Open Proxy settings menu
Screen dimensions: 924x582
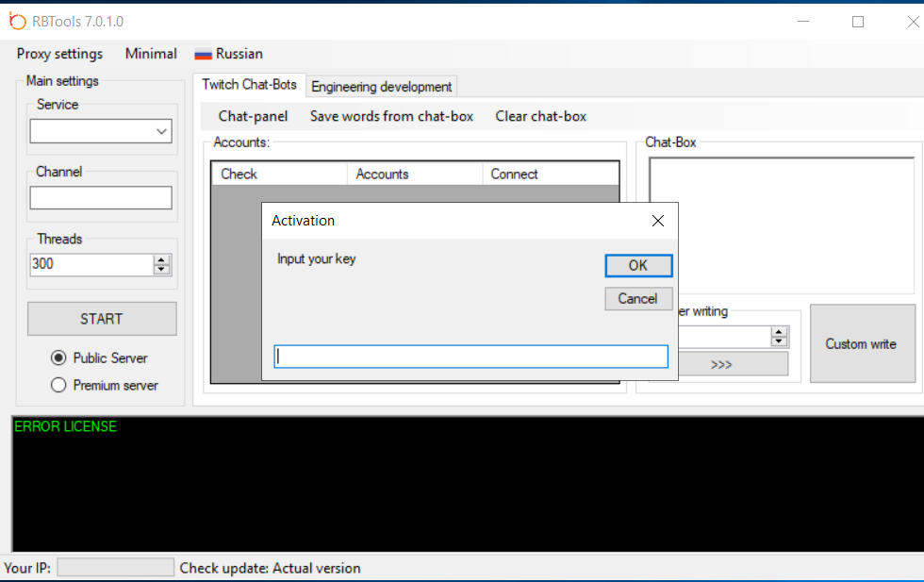(x=59, y=54)
